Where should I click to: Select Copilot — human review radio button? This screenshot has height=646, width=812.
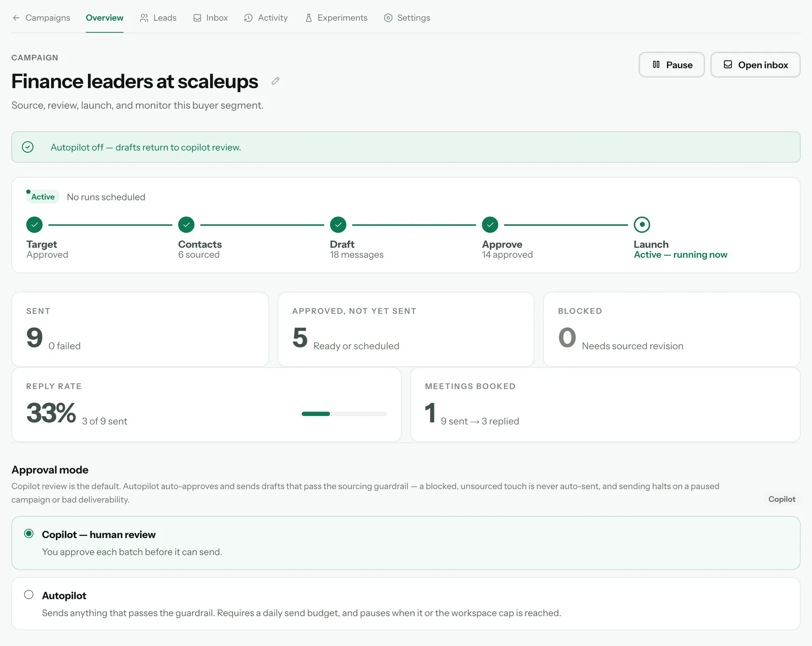(x=29, y=533)
